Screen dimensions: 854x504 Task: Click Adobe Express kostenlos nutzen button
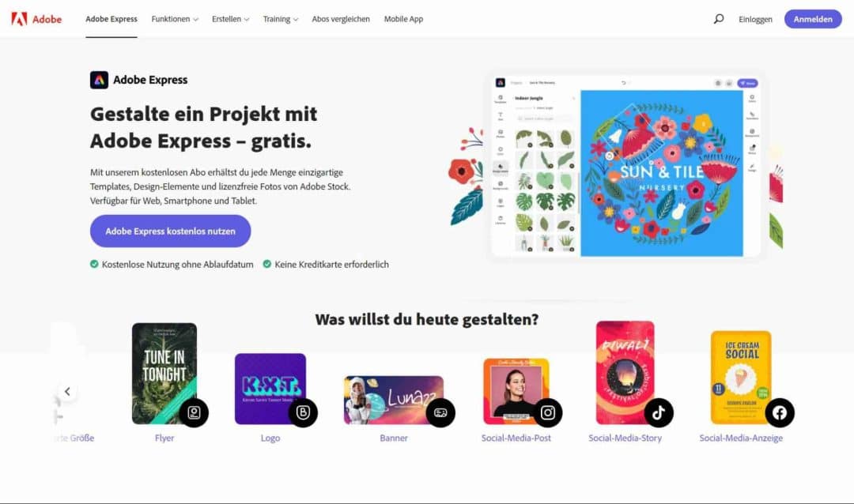(x=171, y=231)
